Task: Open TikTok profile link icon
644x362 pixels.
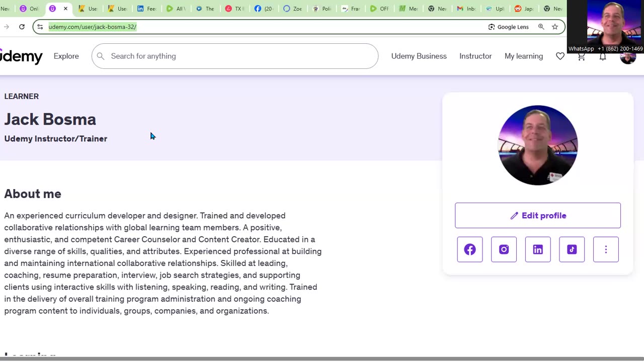Action: 572,249
